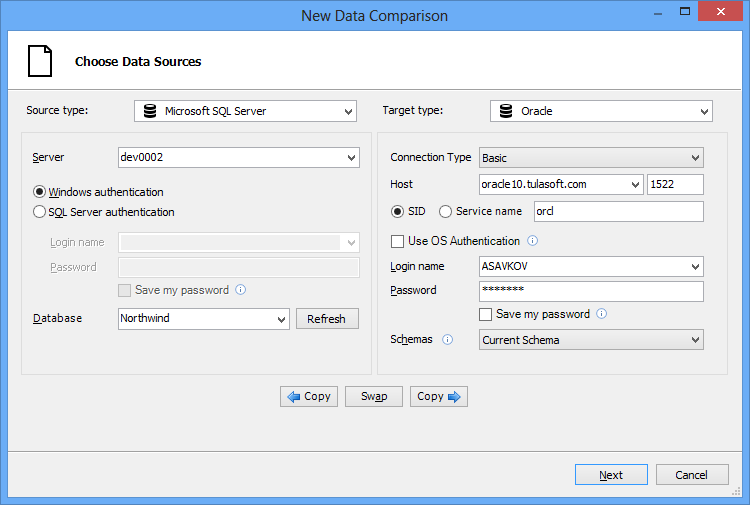Open the Target type dropdown showing Oracle
The height and width of the screenshot is (505, 750).
click(601, 111)
